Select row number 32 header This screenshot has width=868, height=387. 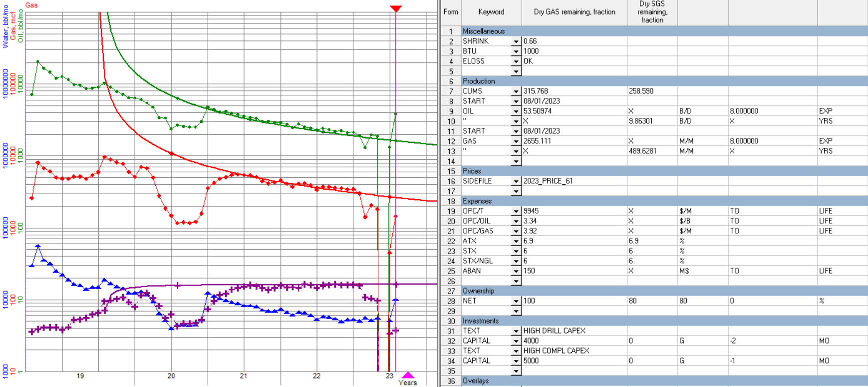pos(451,341)
